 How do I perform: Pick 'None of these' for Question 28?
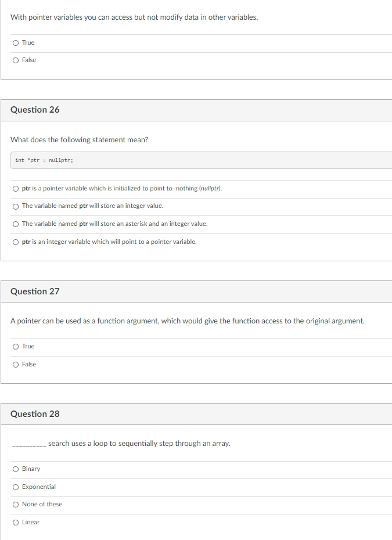[16, 505]
